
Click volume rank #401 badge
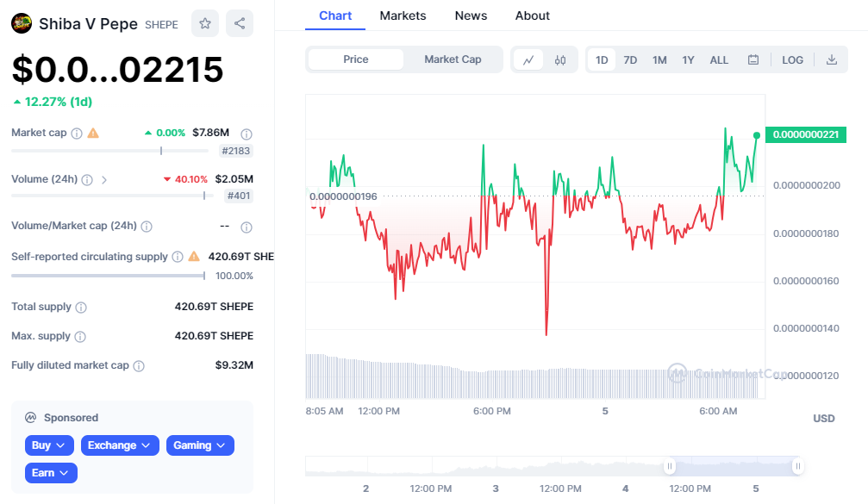point(239,196)
